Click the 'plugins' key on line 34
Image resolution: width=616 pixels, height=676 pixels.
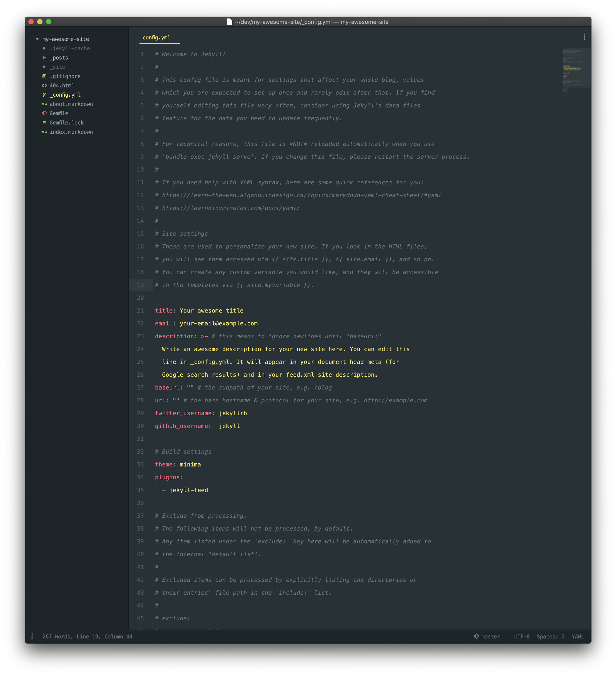coord(168,477)
